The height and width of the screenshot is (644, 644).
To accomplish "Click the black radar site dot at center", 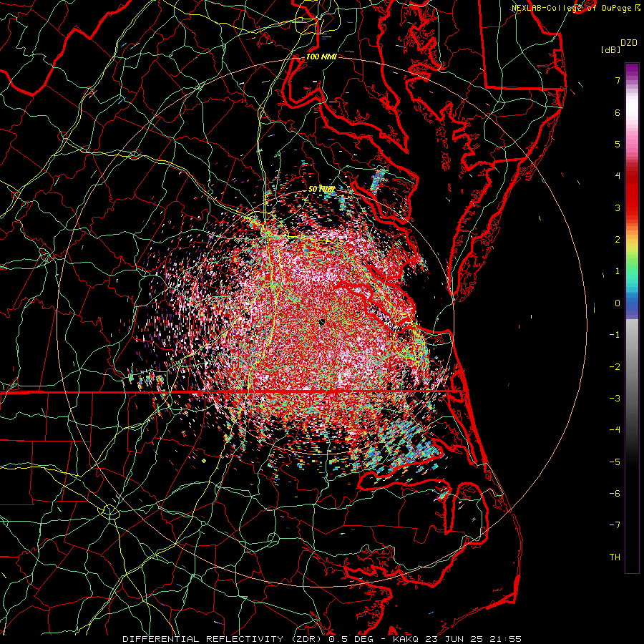I will click(x=322, y=323).
